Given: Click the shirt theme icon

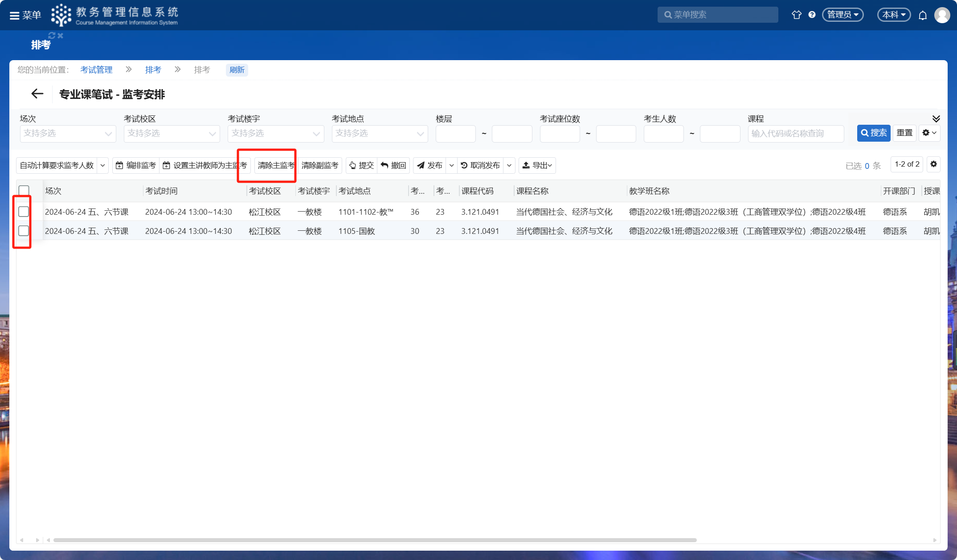Looking at the screenshot, I should (797, 15).
